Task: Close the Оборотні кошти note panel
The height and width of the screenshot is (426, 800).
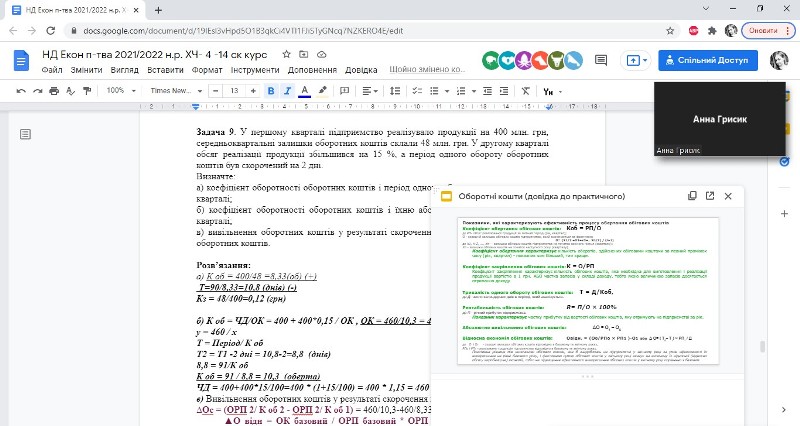Action: click(728, 196)
